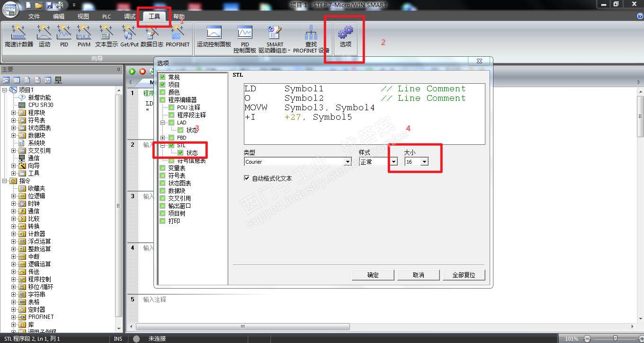
Task: Expand the FBD node in options tree
Action: click(x=162, y=138)
